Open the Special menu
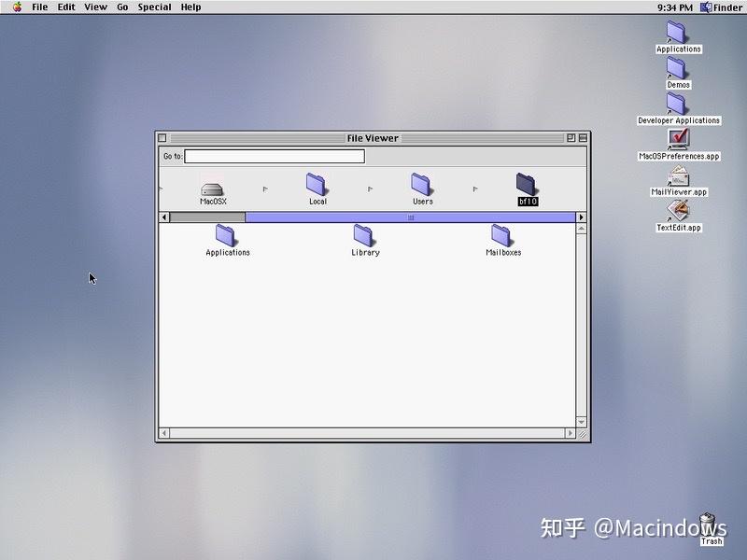This screenshot has width=747, height=560. pos(153,7)
